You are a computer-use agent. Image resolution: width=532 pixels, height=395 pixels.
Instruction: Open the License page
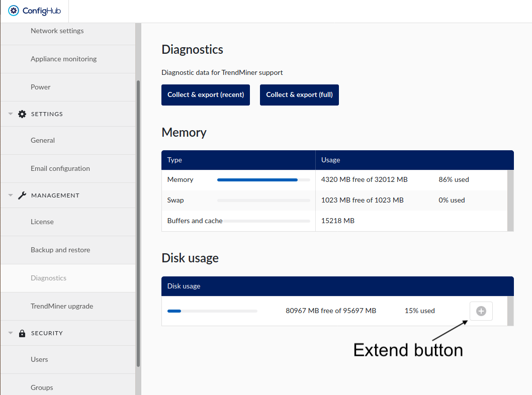click(42, 222)
